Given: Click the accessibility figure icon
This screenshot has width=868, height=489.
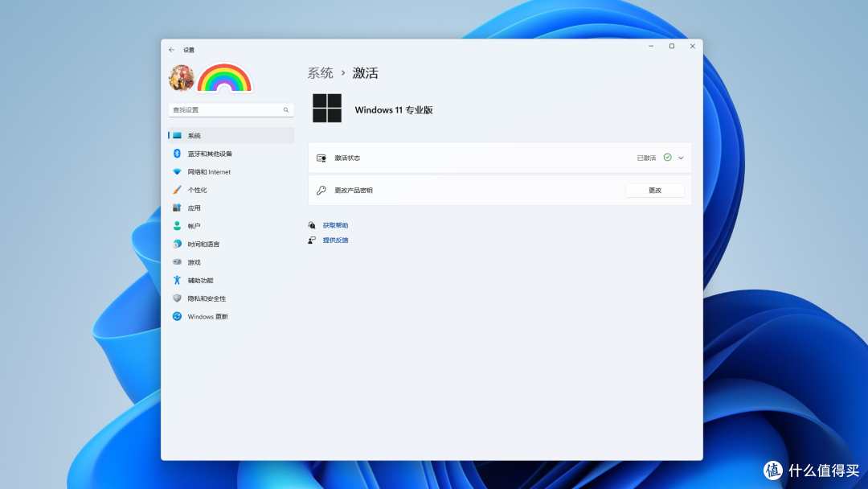Looking at the screenshot, I should pos(177,280).
